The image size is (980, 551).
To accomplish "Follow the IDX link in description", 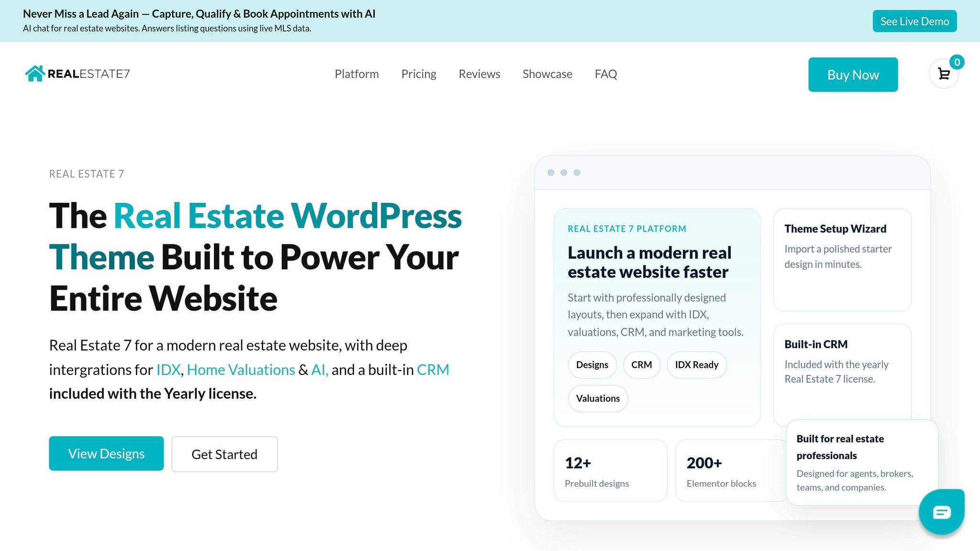I will coord(168,370).
